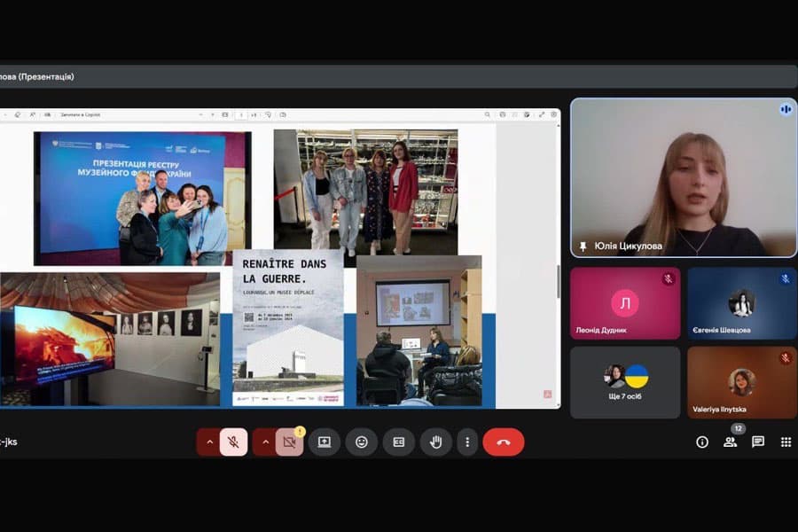The image size is (798, 532).
Task: Toggle closed captions on
Action: click(x=398, y=442)
